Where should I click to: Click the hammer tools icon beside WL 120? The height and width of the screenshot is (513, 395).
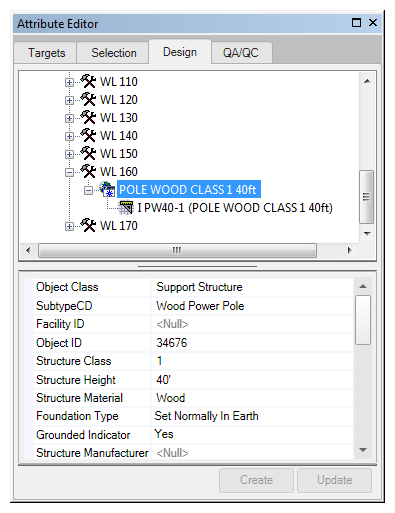(x=88, y=99)
